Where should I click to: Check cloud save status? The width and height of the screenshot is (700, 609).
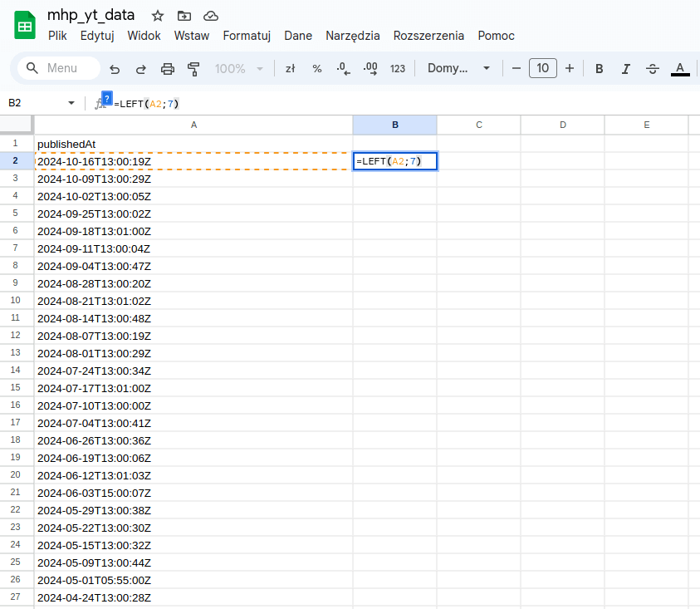click(x=210, y=14)
